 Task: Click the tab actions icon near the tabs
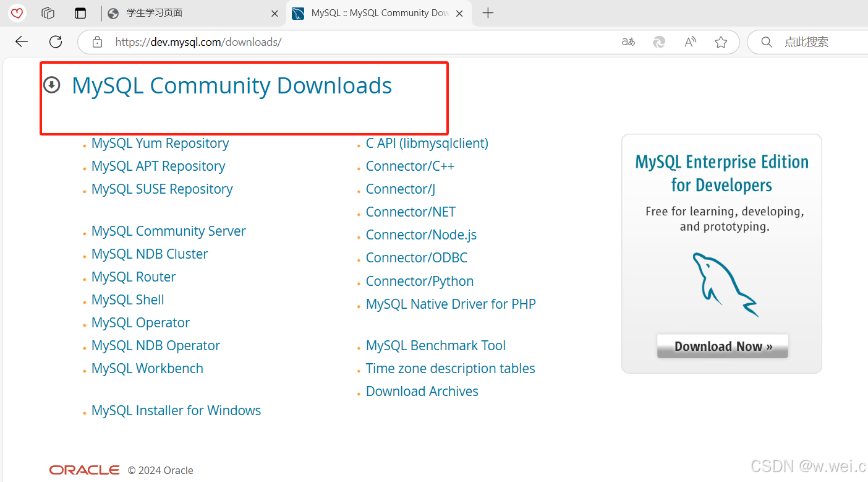click(x=80, y=13)
